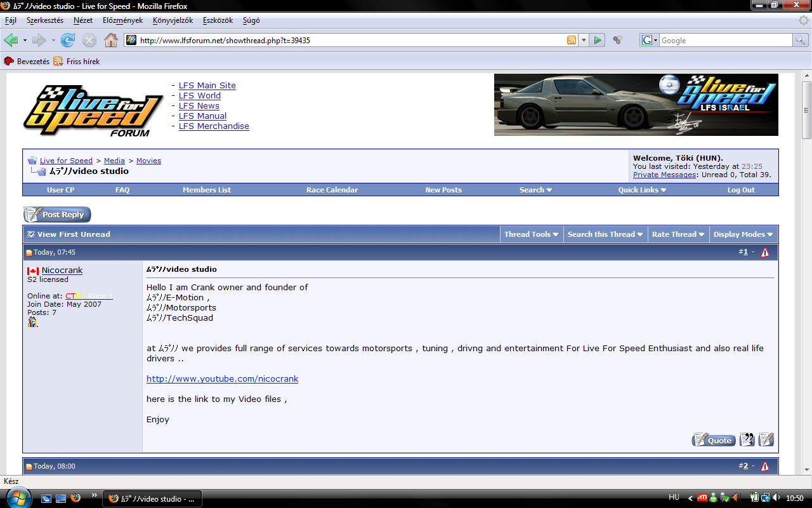Report post #1 with the warning triangle icon

pos(764,252)
